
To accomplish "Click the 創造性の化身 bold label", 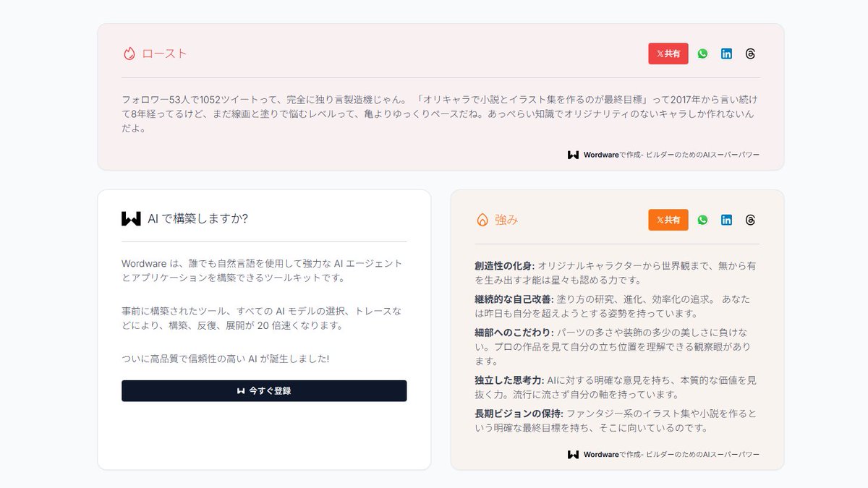I will (x=505, y=266).
